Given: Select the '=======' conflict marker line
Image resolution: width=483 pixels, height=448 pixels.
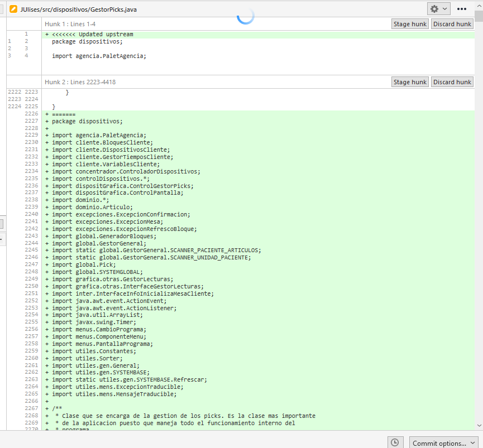Looking at the screenshot, I should tap(258, 114).
